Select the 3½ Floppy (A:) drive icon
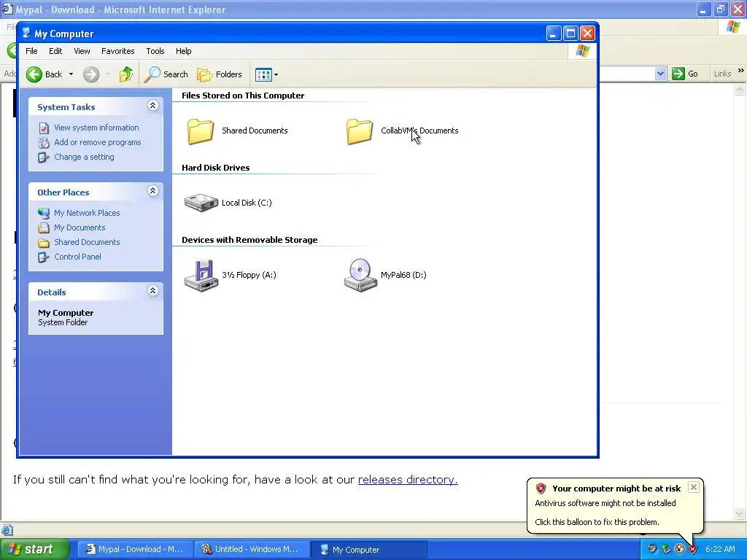 [x=201, y=275]
